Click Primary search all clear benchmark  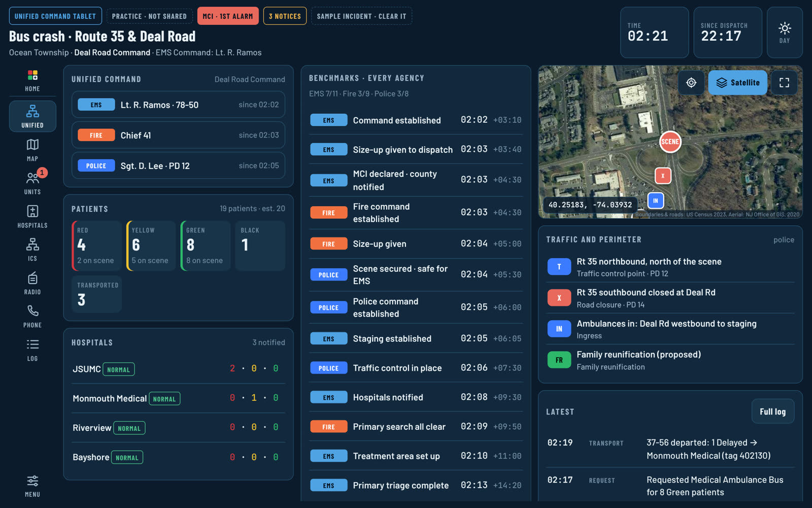click(416, 427)
